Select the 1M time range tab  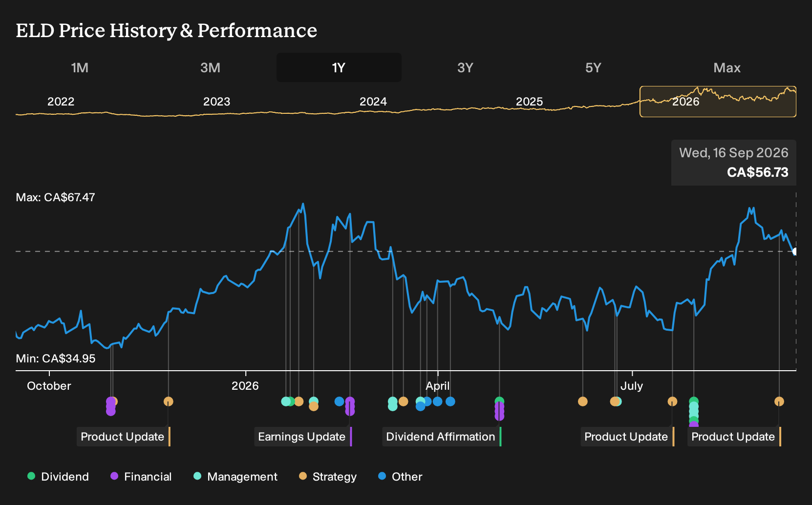(x=80, y=67)
